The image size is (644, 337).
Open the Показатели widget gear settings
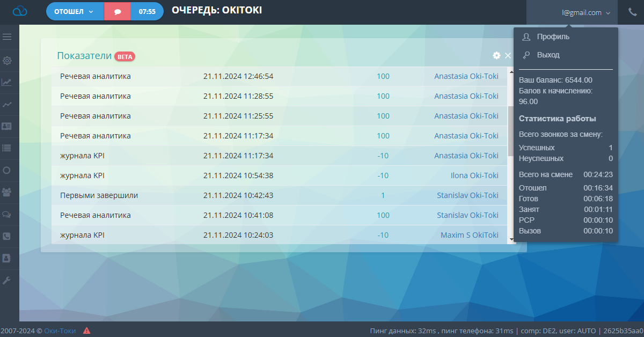tap(496, 55)
